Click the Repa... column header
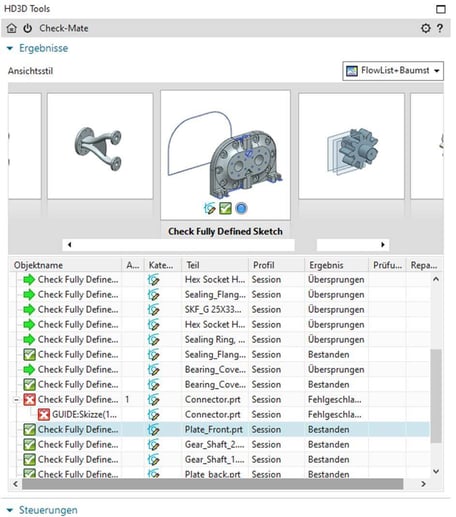 tap(424, 265)
